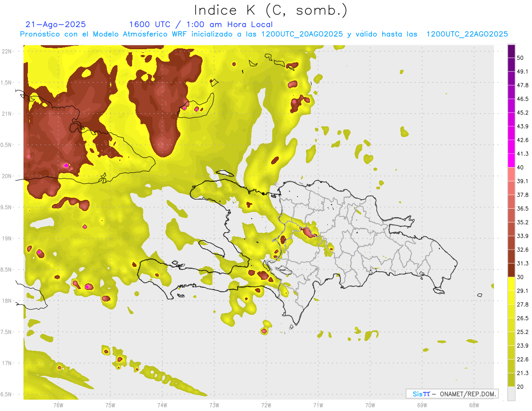Click the "23.9" color scale value
The height and width of the screenshot is (411, 532).
click(x=523, y=346)
